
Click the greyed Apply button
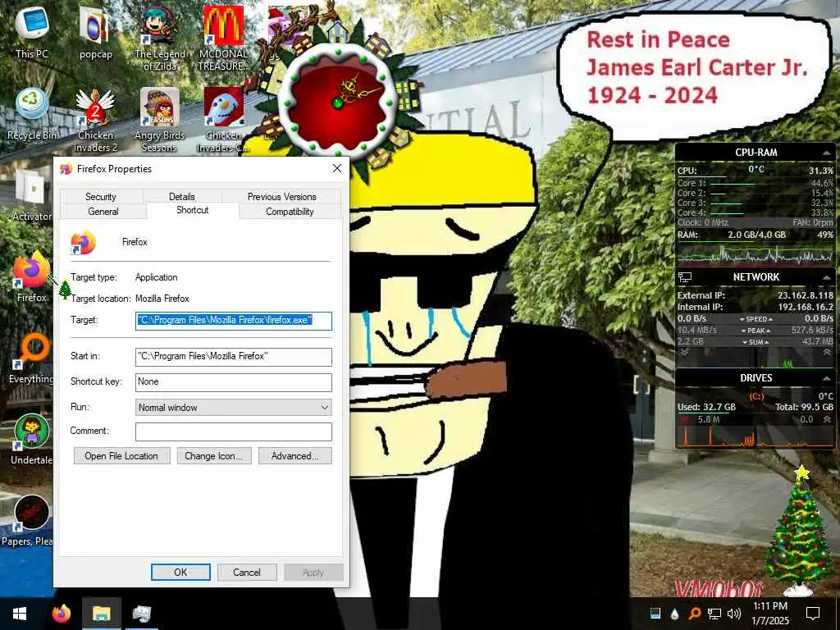(313, 572)
